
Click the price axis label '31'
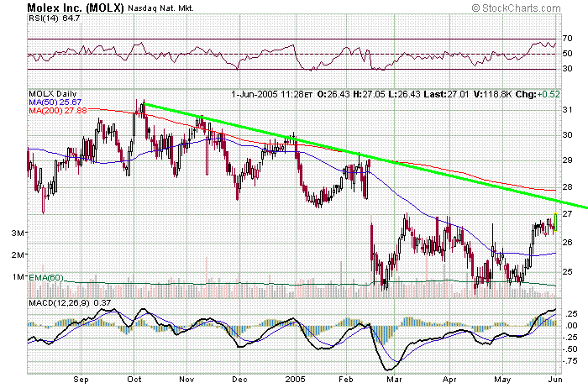pyautogui.click(x=567, y=109)
